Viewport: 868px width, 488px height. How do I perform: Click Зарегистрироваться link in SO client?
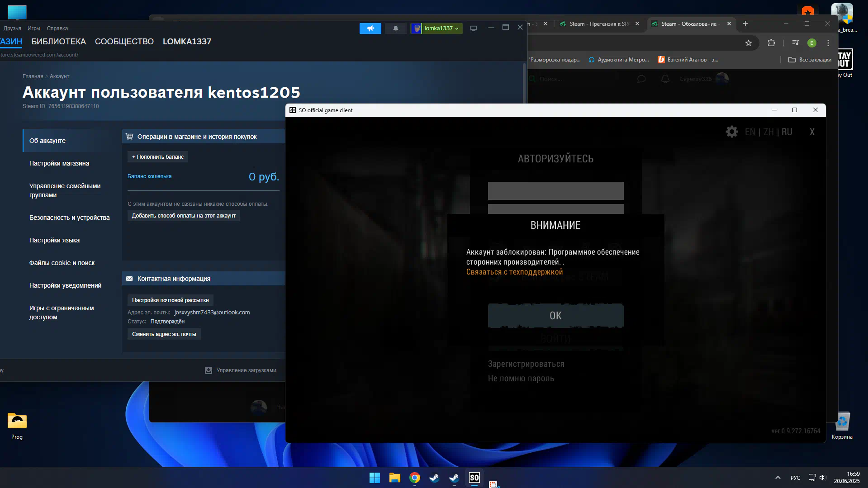tap(526, 364)
